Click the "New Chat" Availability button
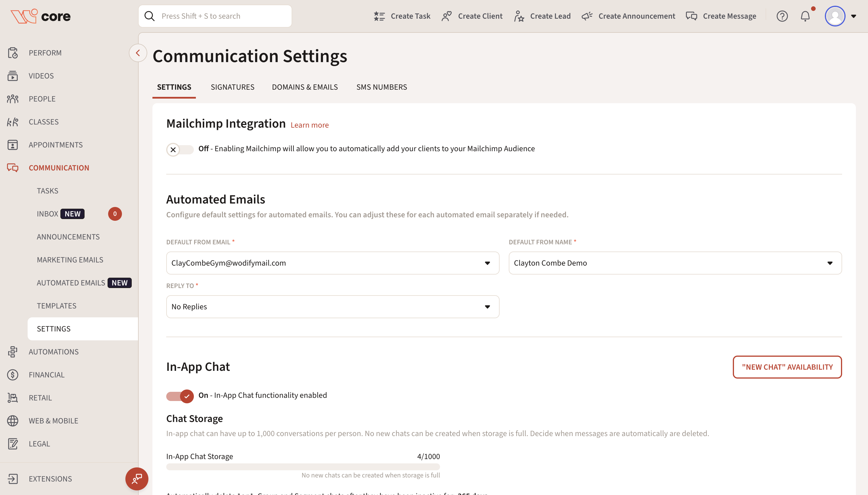The height and width of the screenshot is (495, 868). 787,367
